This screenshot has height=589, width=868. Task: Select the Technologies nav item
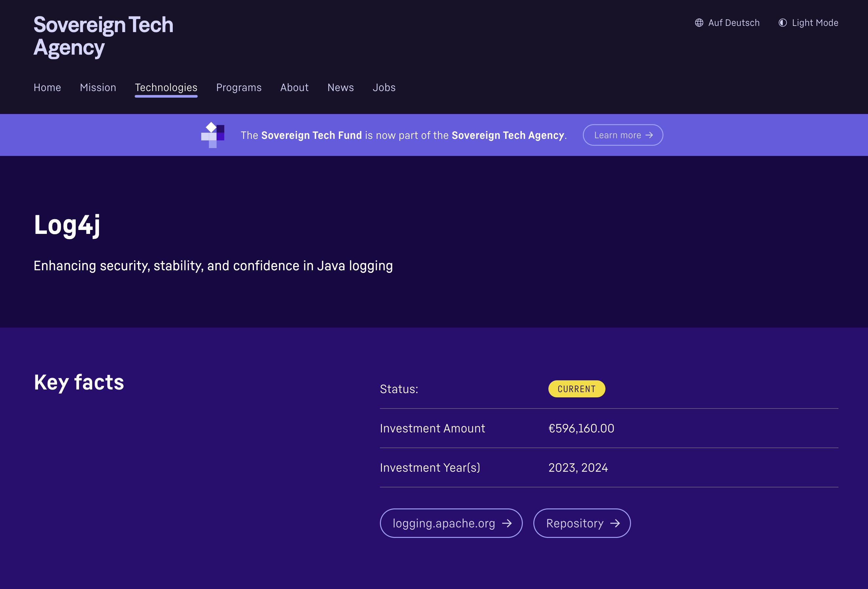pos(166,87)
